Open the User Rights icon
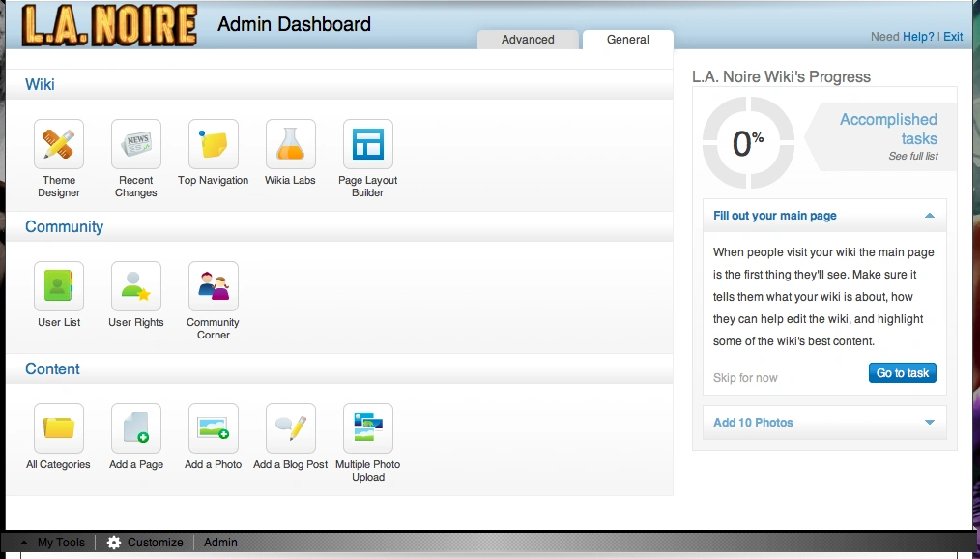 click(136, 286)
